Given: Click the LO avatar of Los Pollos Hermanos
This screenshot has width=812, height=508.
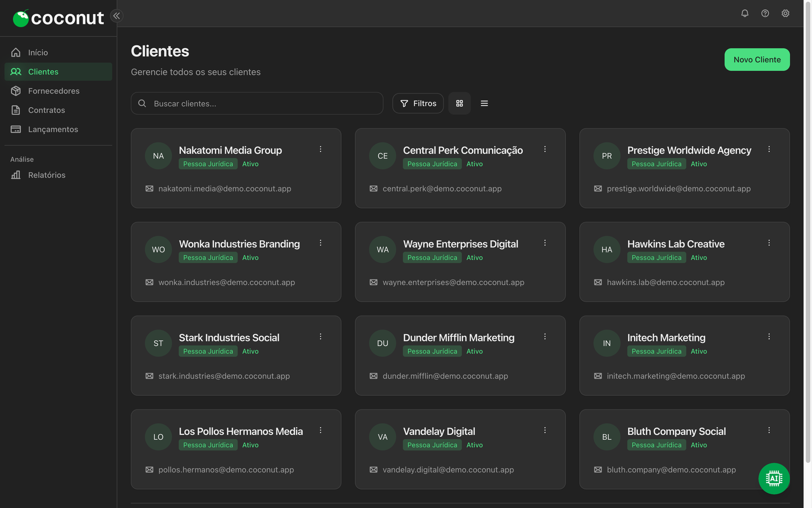Looking at the screenshot, I should [158, 437].
